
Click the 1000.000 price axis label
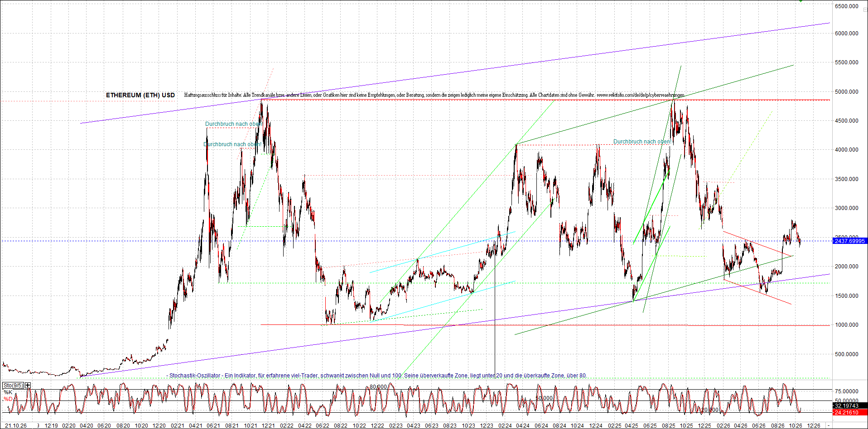click(847, 325)
